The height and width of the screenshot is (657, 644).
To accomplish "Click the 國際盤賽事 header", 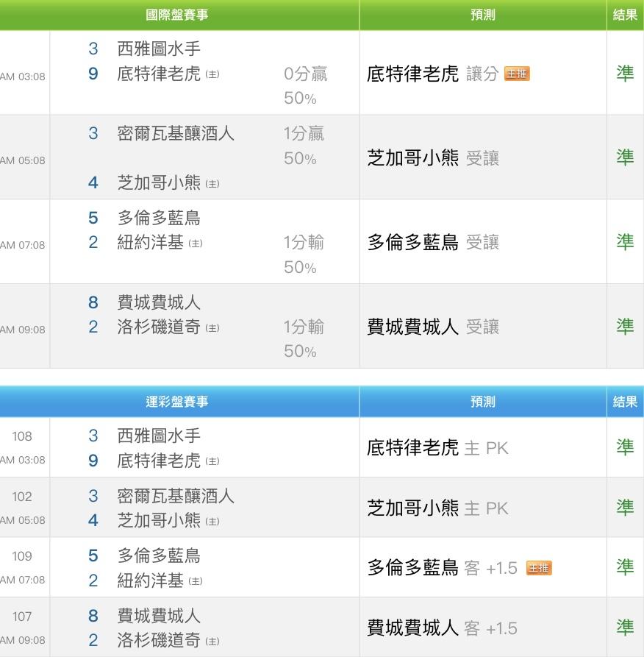I will pos(176,15).
